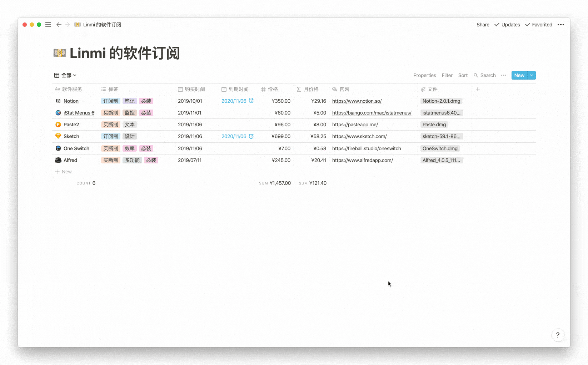Open the Paste.dmg file attachment
The image size is (588, 365).
[x=434, y=125]
